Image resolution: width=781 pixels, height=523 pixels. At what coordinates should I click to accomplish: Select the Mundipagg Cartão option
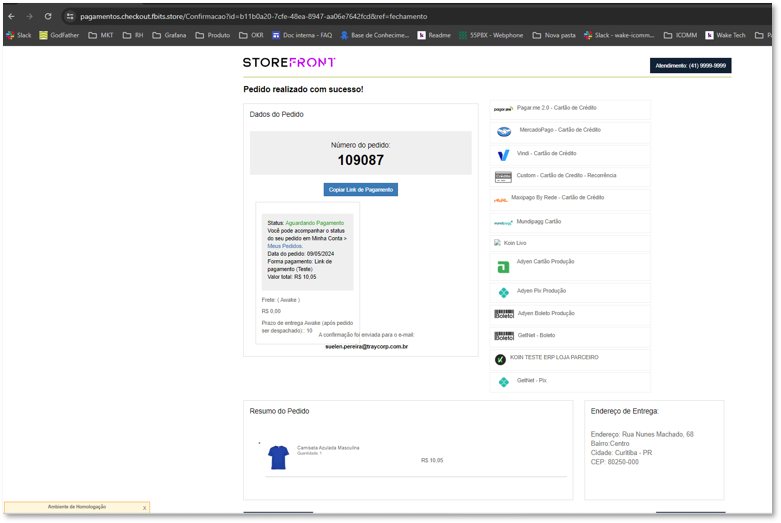pyautogui.click(x=570, y=223)
